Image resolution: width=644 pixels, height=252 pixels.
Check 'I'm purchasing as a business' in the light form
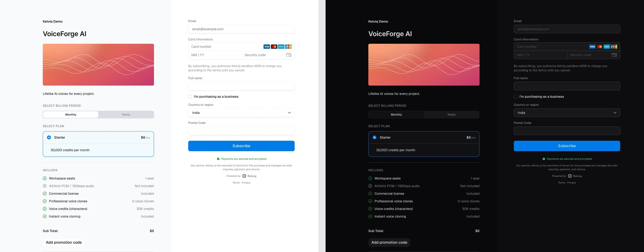190,97
